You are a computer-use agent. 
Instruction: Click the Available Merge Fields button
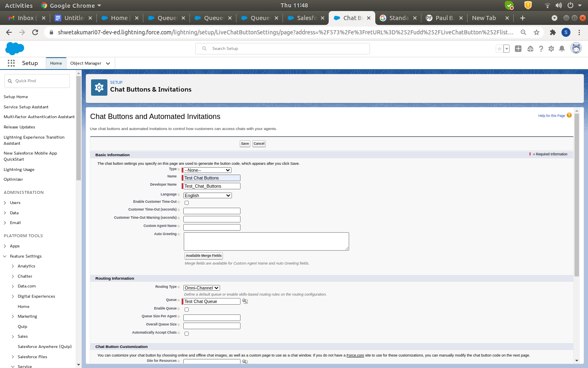[204, 256]
